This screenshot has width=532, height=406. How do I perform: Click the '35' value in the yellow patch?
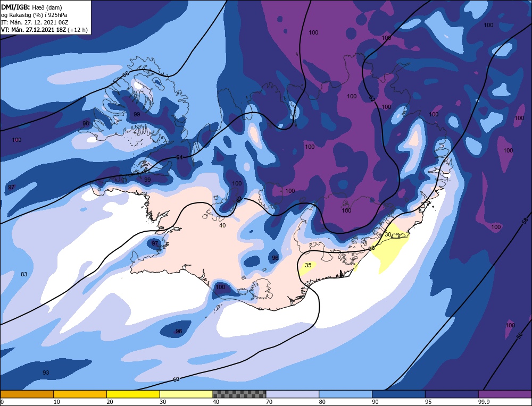(x=308, y=265)
